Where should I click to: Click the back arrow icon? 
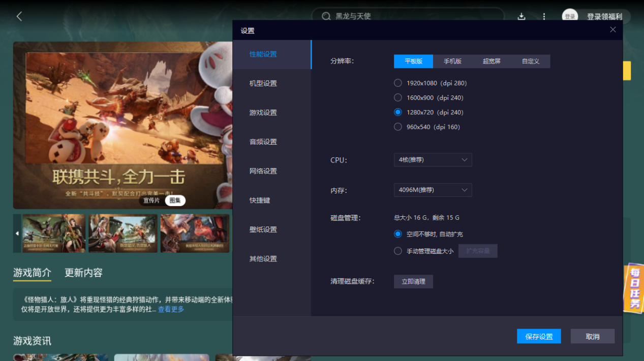[x=19, y=16]
